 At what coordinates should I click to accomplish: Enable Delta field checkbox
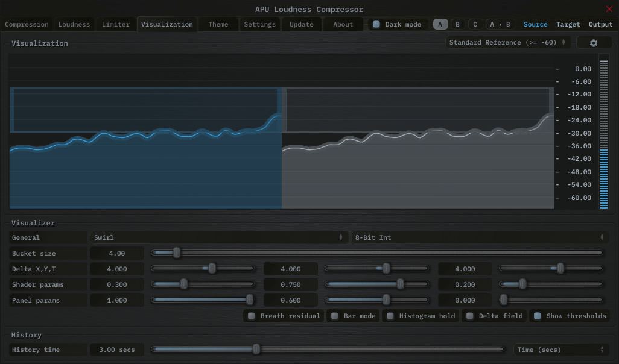[x=470, y=316]
